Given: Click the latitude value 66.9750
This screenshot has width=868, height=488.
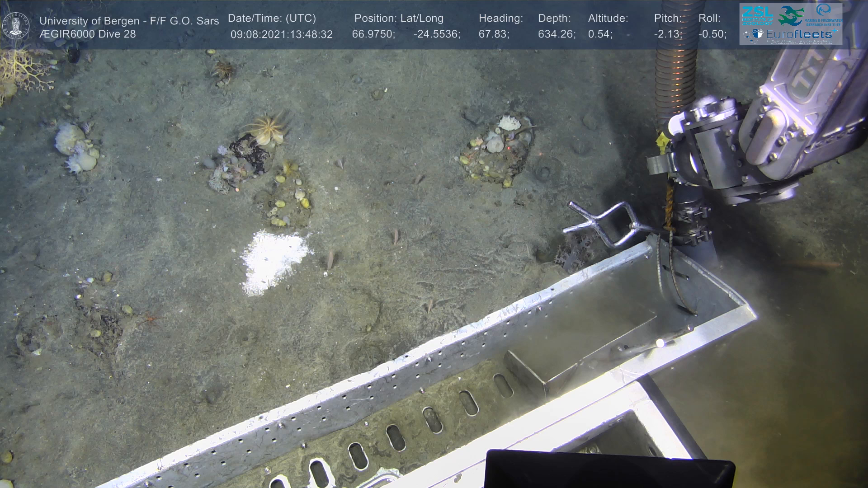Looking at the screenshot, I should pos(373,34).
